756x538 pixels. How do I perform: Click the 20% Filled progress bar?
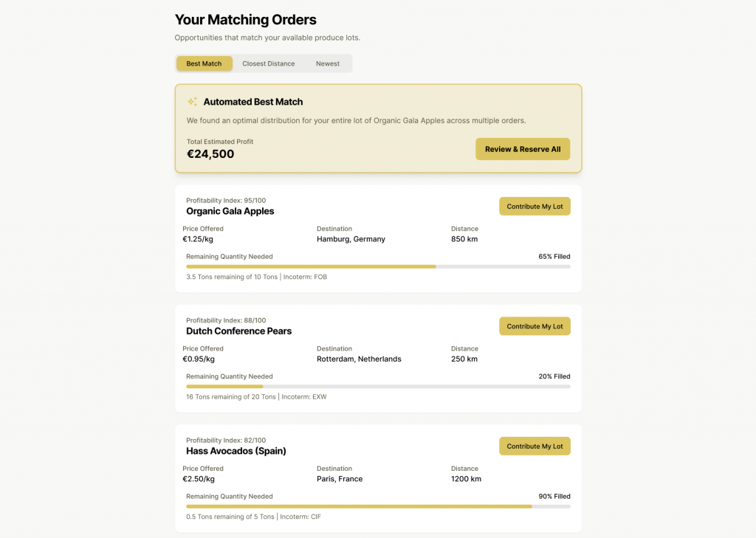(377, 386)
